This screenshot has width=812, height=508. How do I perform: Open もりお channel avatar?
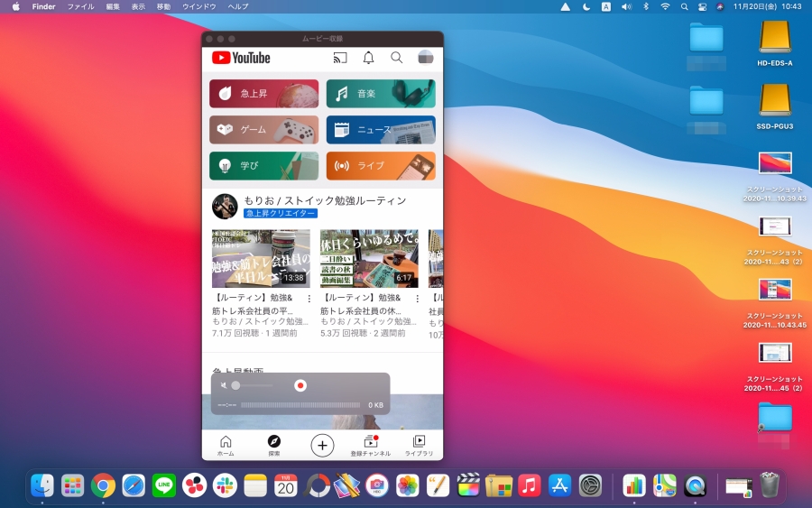[225, 207]
